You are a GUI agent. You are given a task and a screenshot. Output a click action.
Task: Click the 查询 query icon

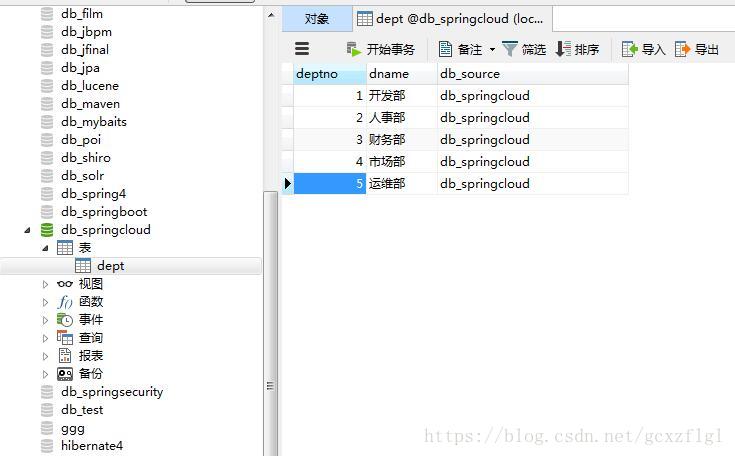(65, 337)
